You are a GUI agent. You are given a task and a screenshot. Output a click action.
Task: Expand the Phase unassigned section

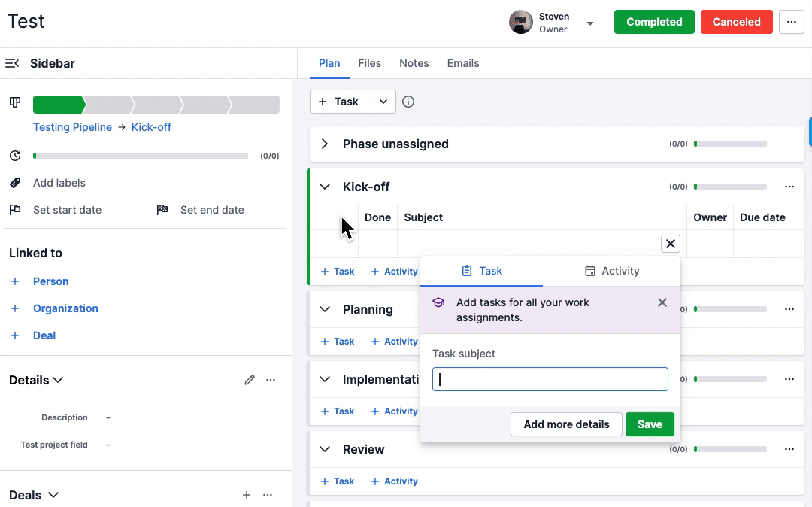click(x=324, y=143)
